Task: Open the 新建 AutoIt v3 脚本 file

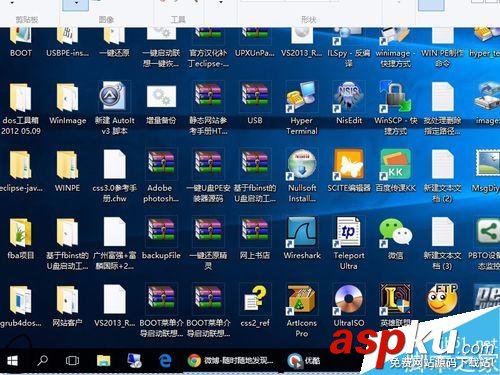Action: 114,97
